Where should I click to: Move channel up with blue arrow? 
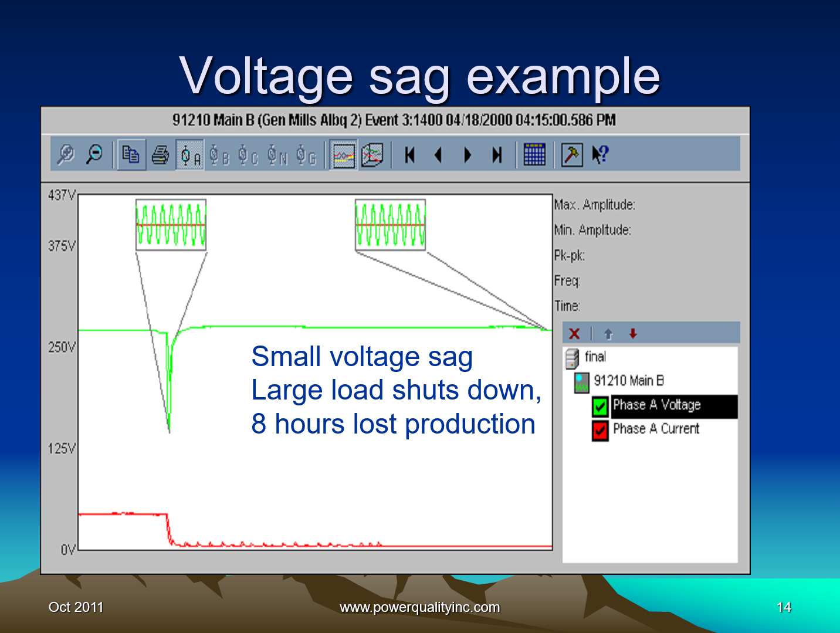click(608, 333)
